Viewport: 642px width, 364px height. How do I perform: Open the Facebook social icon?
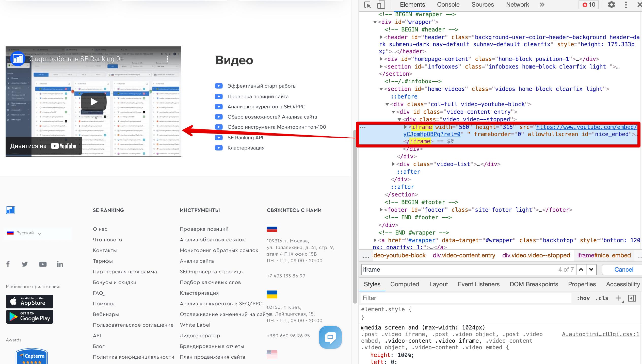coord(8,264)
